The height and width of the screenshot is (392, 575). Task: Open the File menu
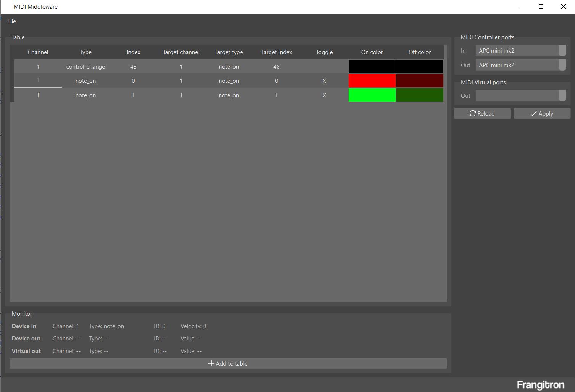[12, 21]
